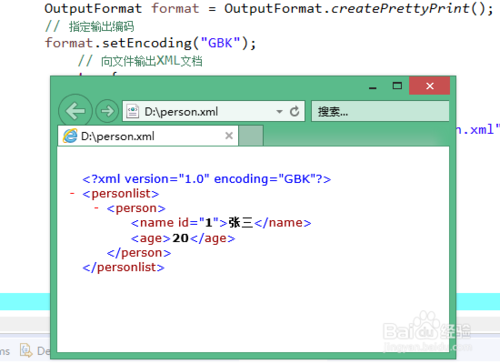The height and width of the screenshot is (364, 500).
Task: Collapse the person XML node
Action: click(x=96, y=208)
